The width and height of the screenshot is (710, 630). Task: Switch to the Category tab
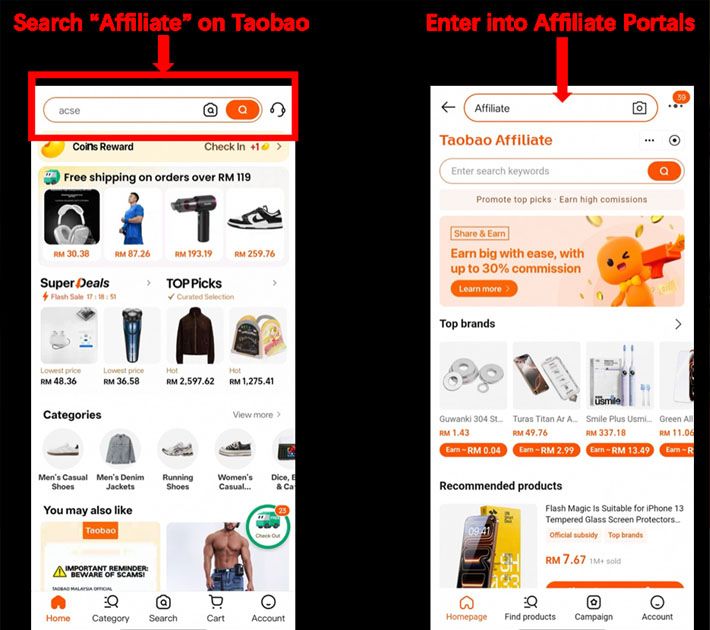point(110,609)
